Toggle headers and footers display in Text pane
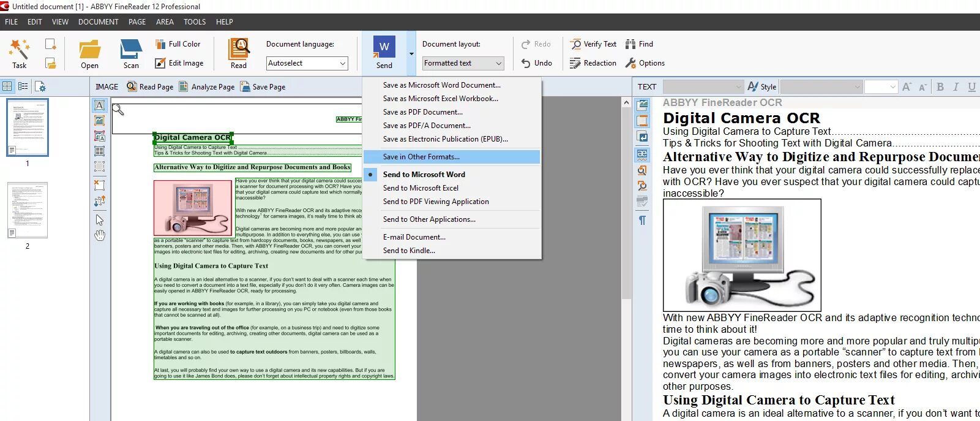 coord(642,121)
